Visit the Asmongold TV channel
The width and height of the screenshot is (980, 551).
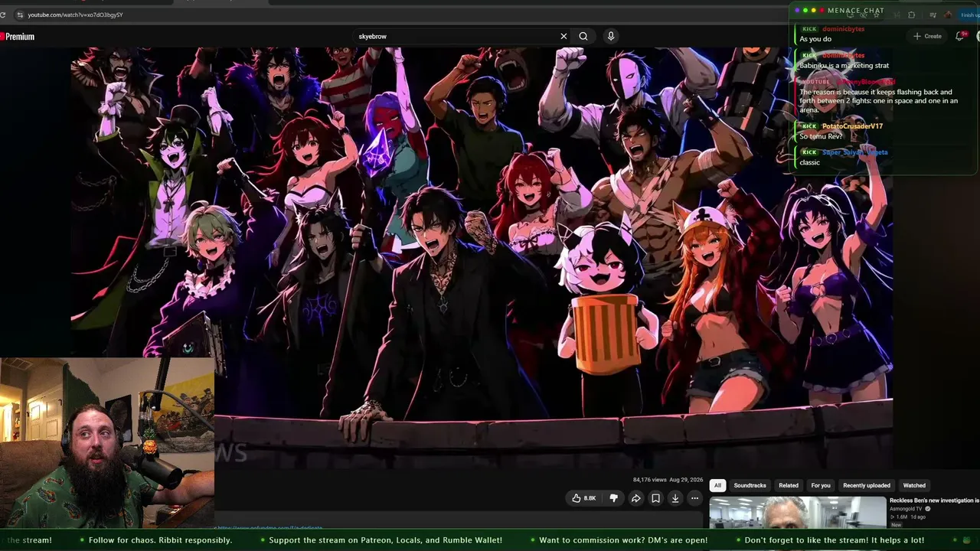906,509
